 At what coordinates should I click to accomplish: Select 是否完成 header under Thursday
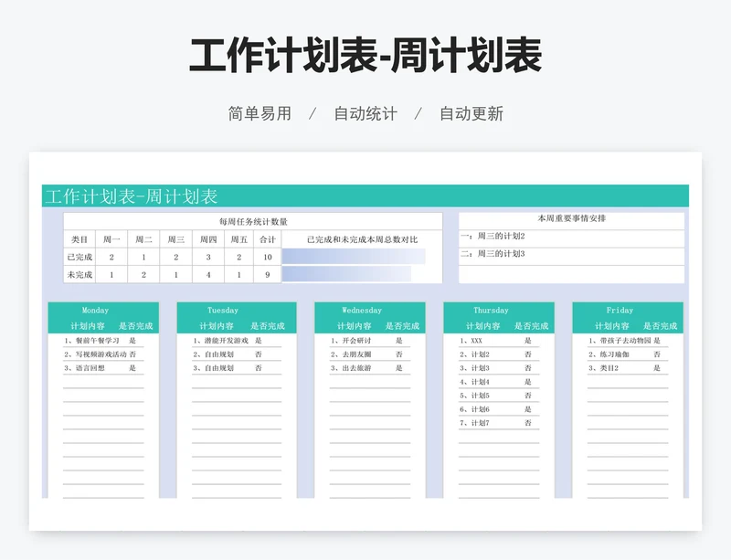532,326
